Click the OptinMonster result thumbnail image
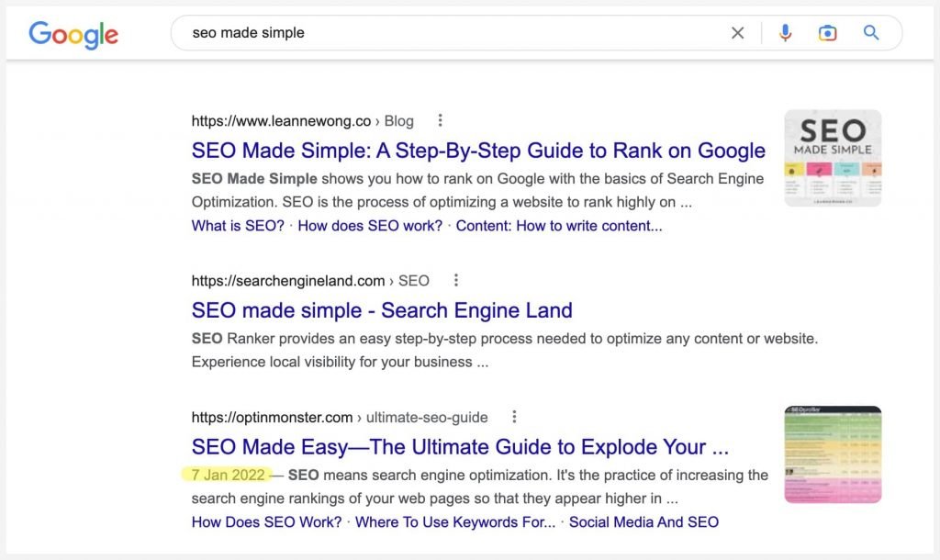The image size is (940, 560). pos(832,454)
